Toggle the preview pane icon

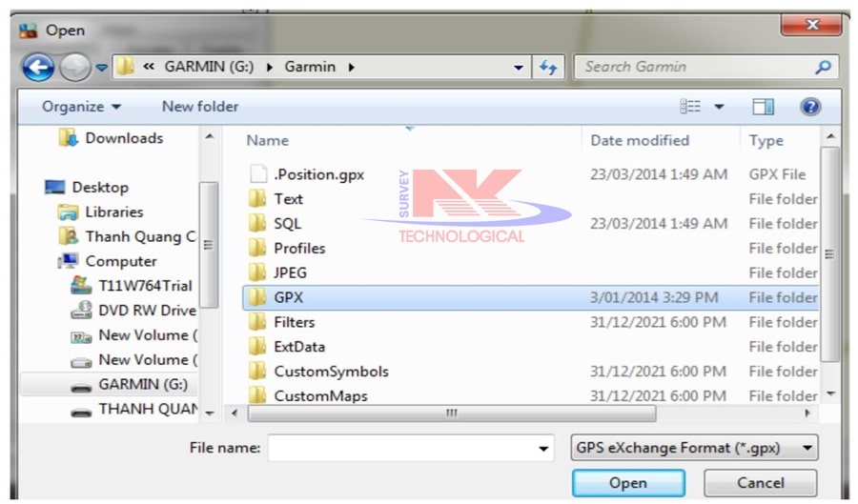point(763,107)
